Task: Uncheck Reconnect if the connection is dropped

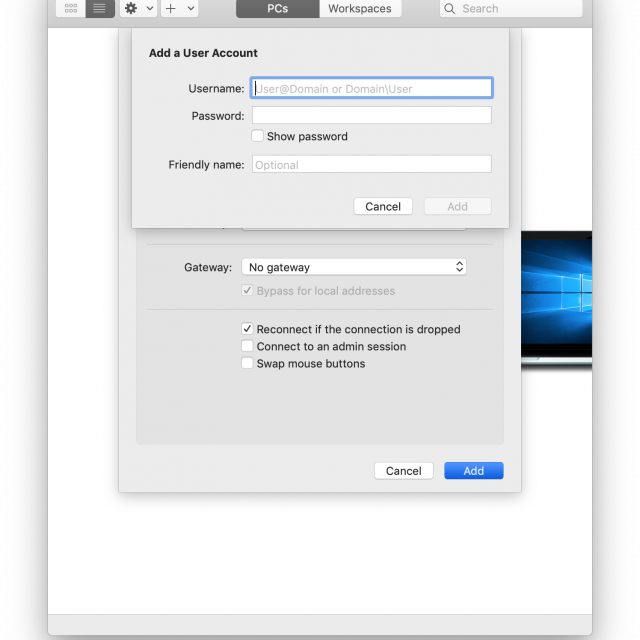Action: [248, 329]
